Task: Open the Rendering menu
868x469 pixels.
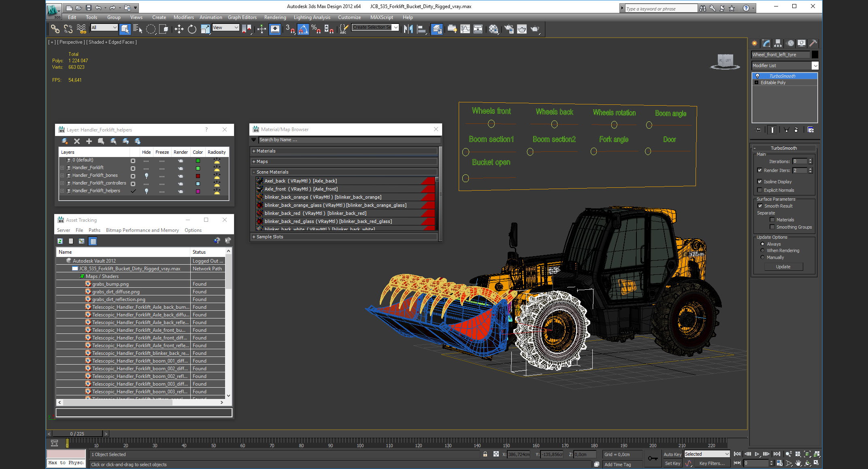Action: pos(275,17)
